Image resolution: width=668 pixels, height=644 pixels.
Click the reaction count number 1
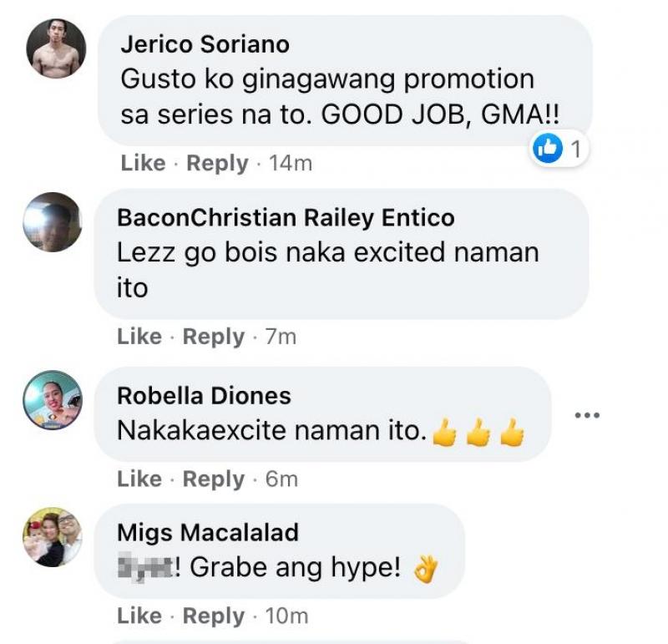[575, 150]
